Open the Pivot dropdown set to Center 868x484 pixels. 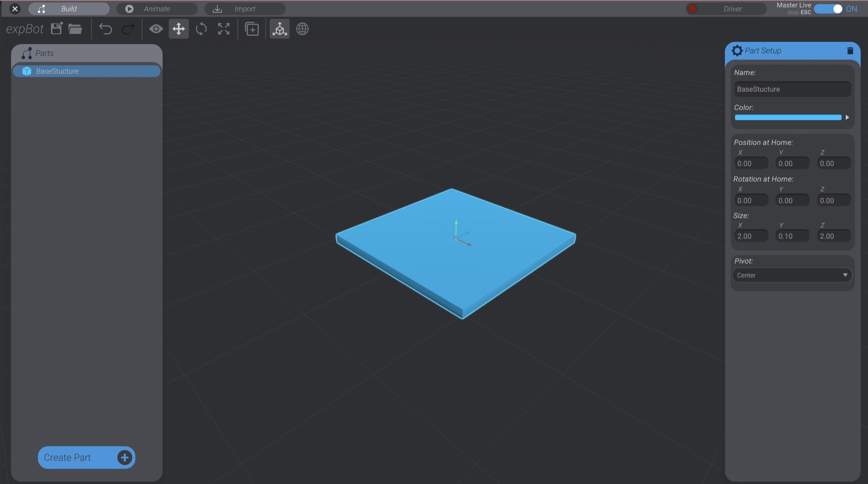coord(792,275)
